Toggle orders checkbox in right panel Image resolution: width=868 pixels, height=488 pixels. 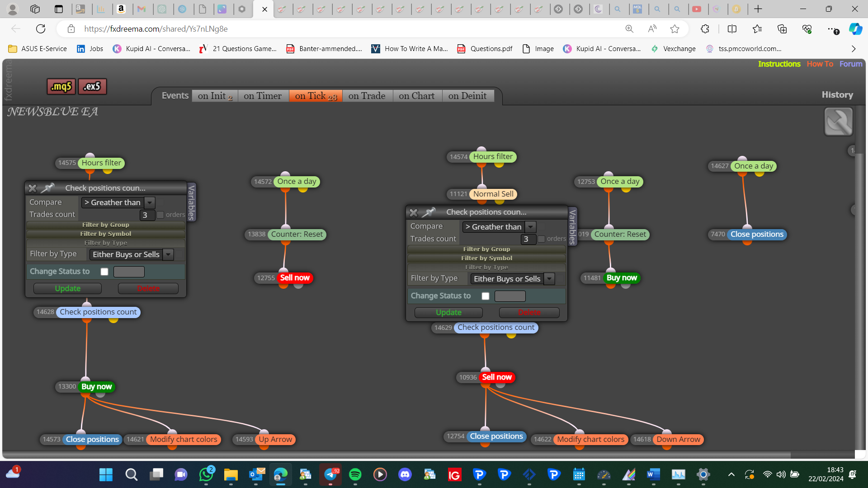pos(541,239)
